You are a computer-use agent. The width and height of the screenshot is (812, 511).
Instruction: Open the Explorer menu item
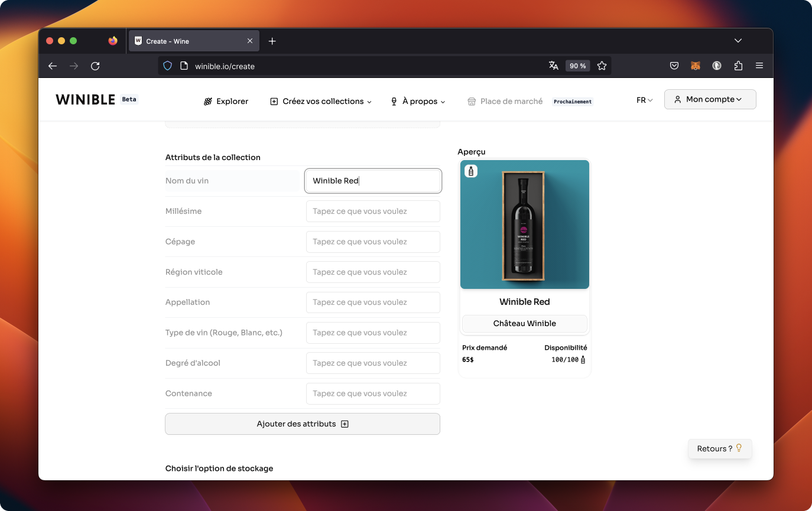point(226,102)
